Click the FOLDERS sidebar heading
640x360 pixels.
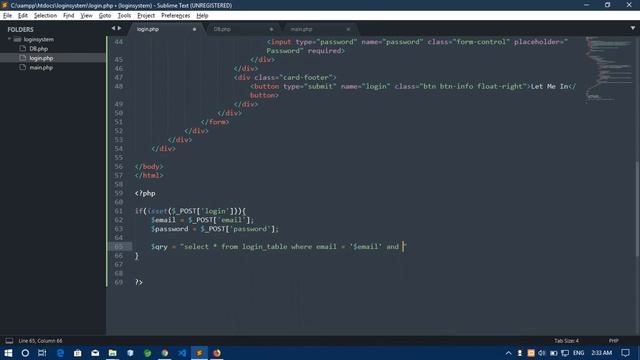point(20,29)
